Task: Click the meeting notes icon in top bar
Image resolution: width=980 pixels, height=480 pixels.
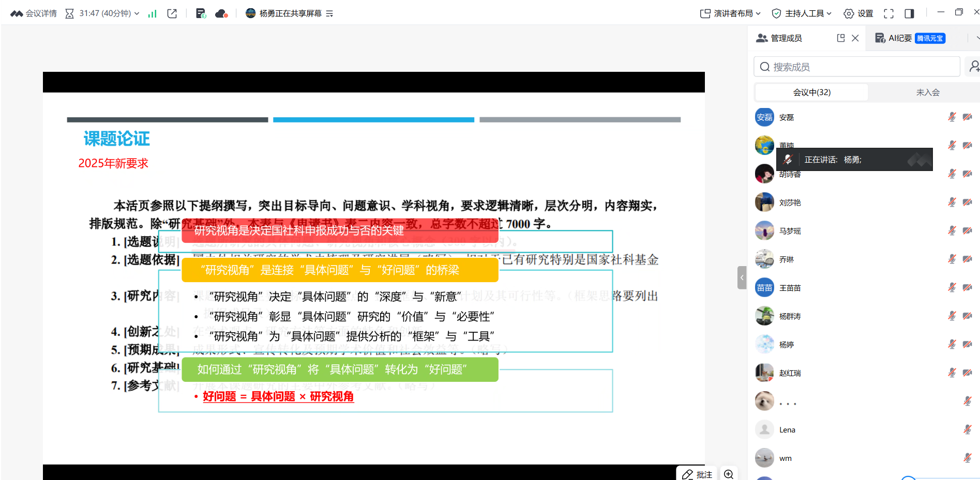Action: pos(201,13)
